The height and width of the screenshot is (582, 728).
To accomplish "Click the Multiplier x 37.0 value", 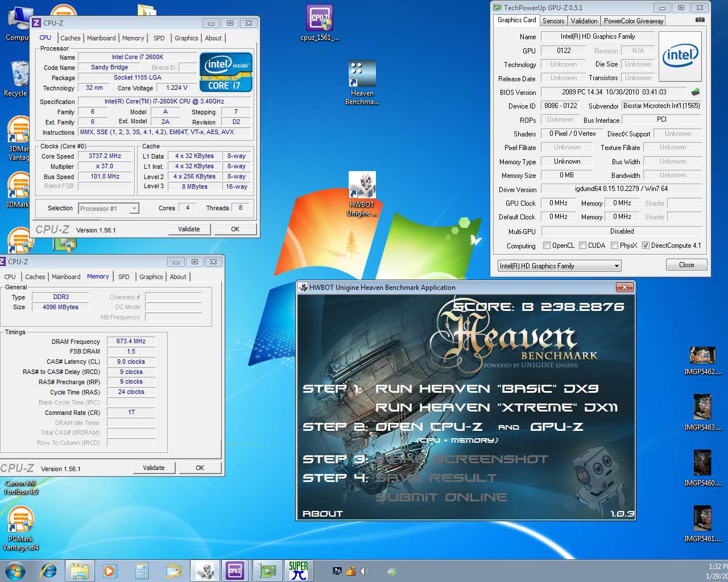I will click(x=105, y=167).
